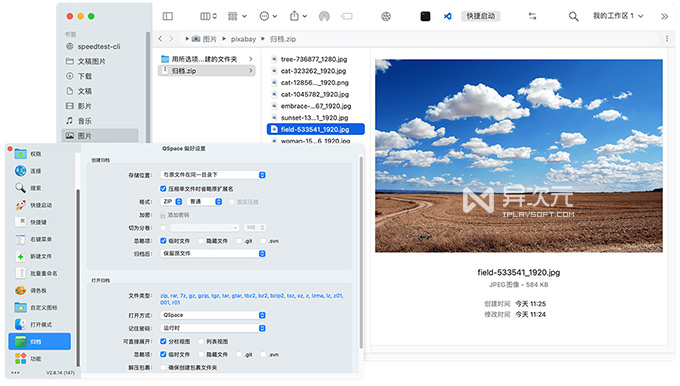Click the 快捷启动 toolbar button

click(x=481, y=16)
